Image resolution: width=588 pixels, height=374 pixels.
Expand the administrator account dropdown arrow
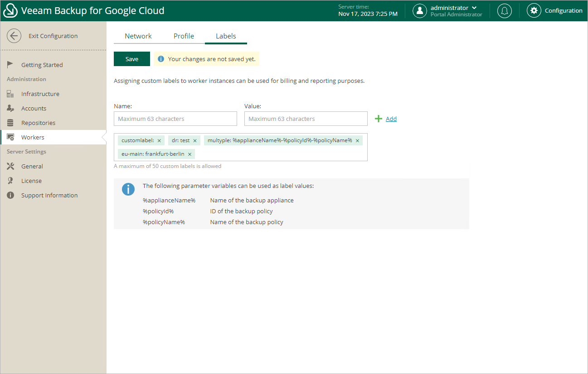click(474, 8)
